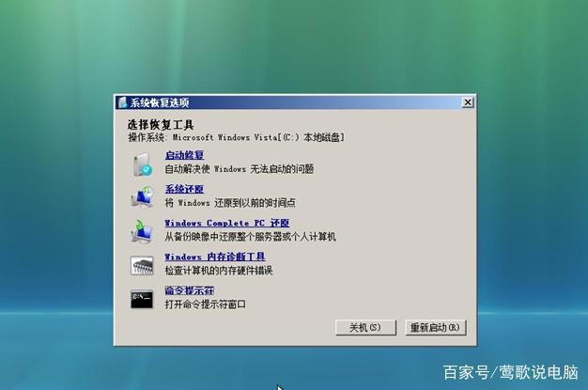
Task: Close the 系统恢复选项 dialog
Action: pyautogui.click(x=468, y=102)
